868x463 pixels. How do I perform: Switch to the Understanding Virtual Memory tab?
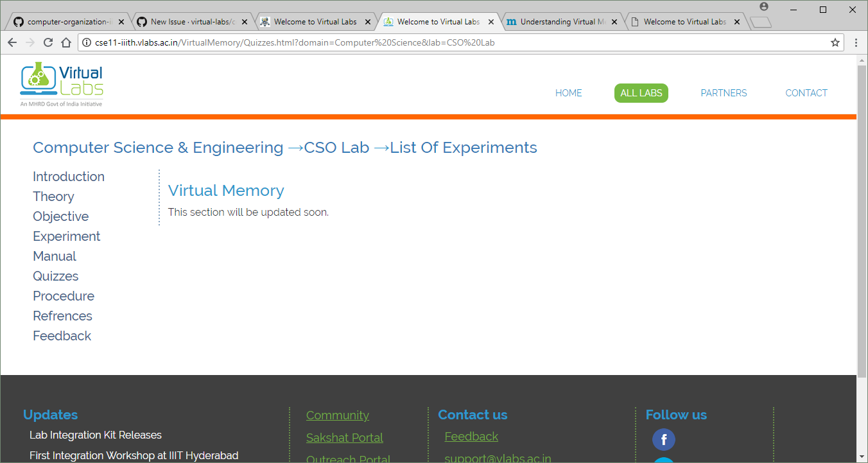coord(559,21)
